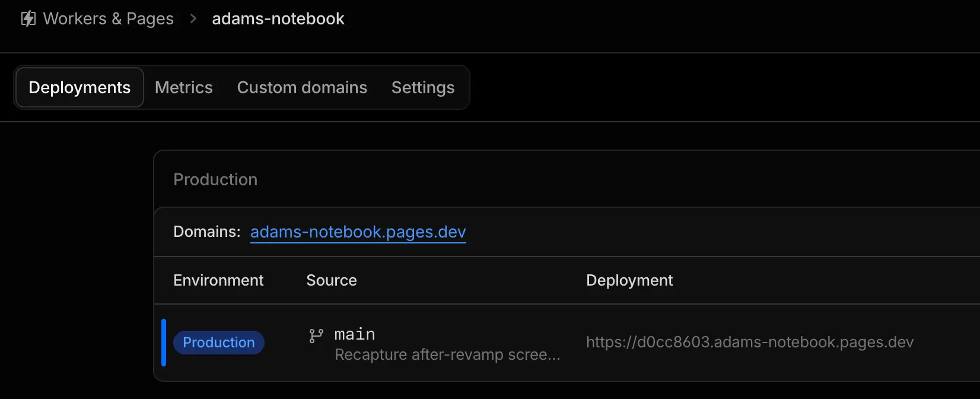Click the Production section heading
The image size is (980, 399).
point(215,179)
